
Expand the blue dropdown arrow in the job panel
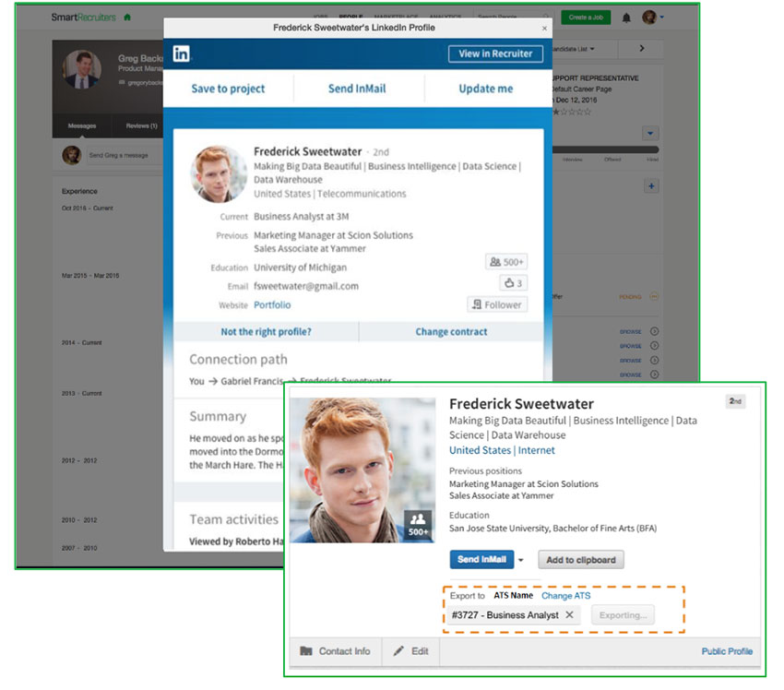point(650,134)
